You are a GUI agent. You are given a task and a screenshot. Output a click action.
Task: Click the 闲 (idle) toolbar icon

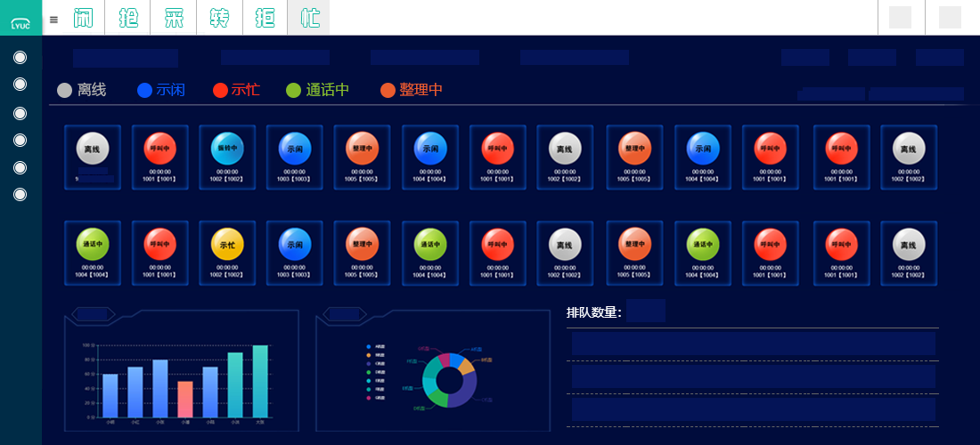pos(83,18)
